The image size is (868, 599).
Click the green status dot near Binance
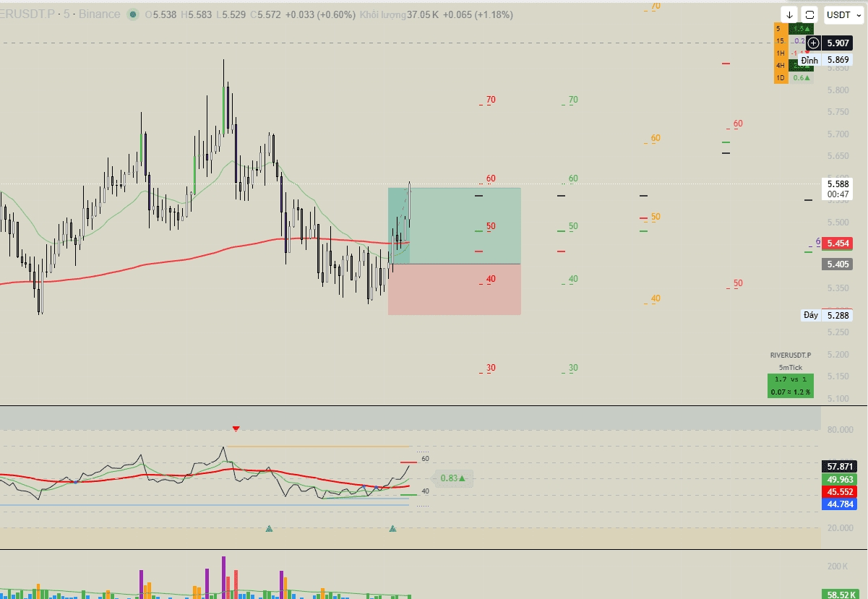(x=133, y=14)
